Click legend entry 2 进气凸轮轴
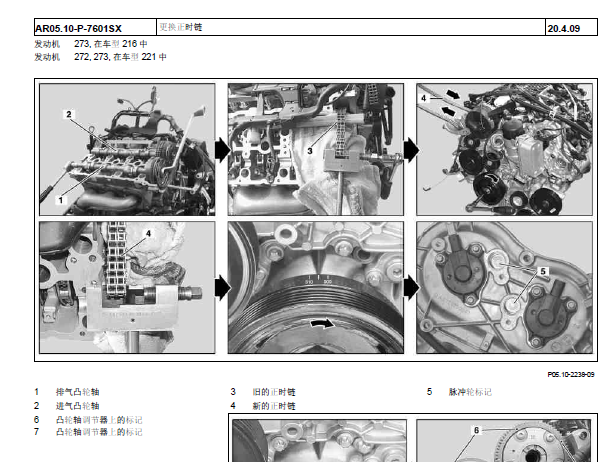This screenshot has height=462, width=602. pos(67,406)
